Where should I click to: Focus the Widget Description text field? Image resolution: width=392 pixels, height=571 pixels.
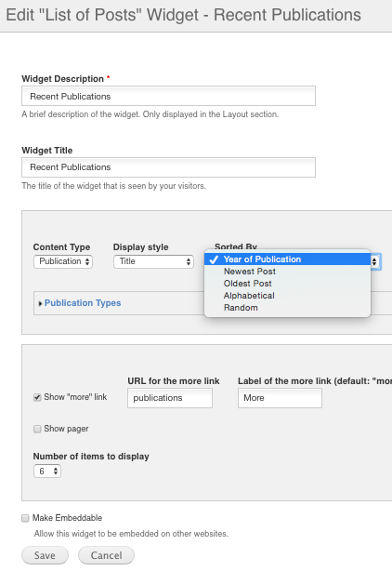click(x=168, y=96)
